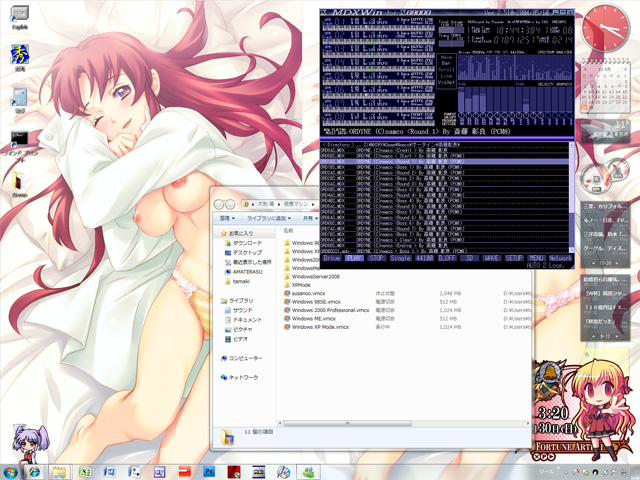The height and width of the screenshot is (480, 640).
Task: Click the Windows Start orb
Action: pyautogui.click(x=10, y=471)
